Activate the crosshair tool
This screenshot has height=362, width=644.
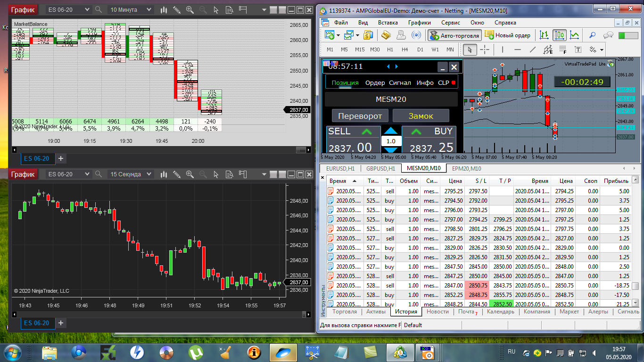click(x=485, y=49)
